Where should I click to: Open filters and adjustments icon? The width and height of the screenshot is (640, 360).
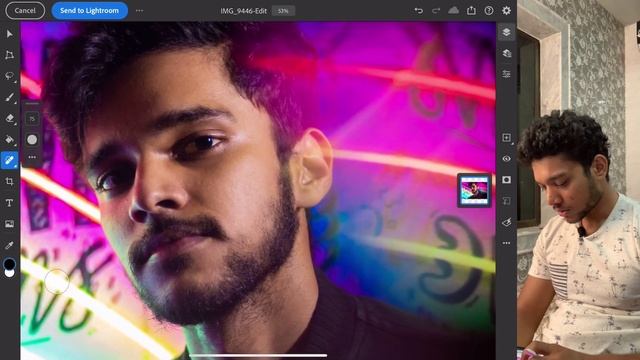(507, 222)
